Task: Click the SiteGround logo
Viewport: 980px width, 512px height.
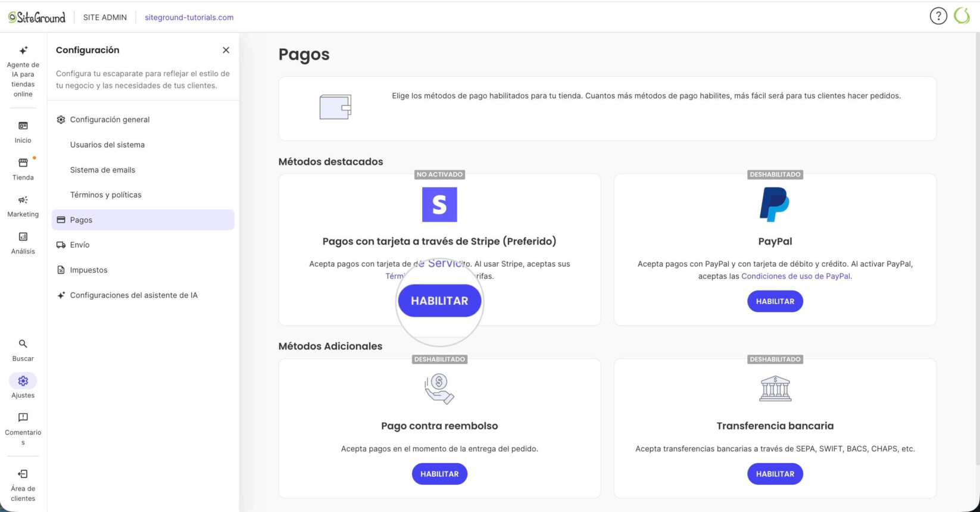Action: coord(37,17)
